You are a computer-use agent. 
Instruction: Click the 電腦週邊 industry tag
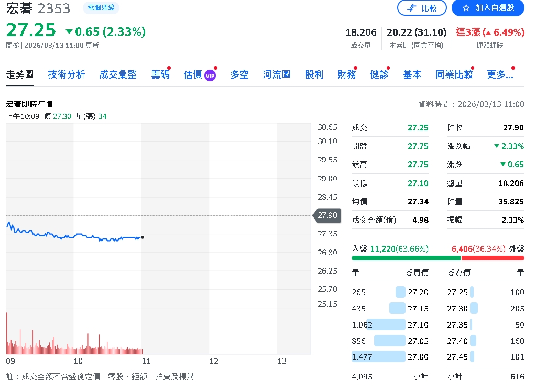pyautogui.click(x=101, y=8)
